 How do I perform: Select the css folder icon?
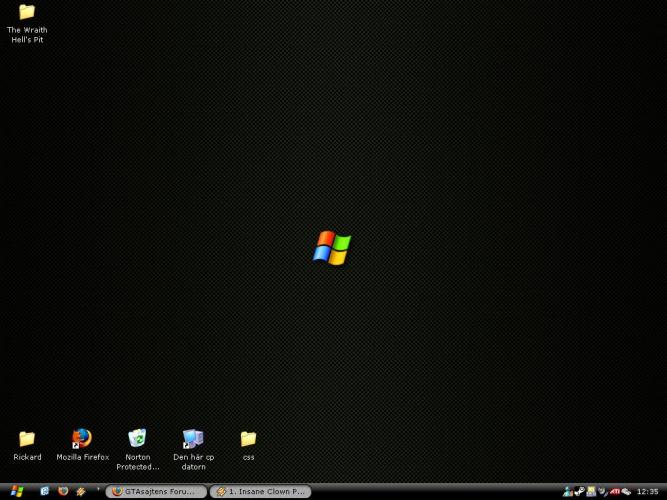pos(248,439)
